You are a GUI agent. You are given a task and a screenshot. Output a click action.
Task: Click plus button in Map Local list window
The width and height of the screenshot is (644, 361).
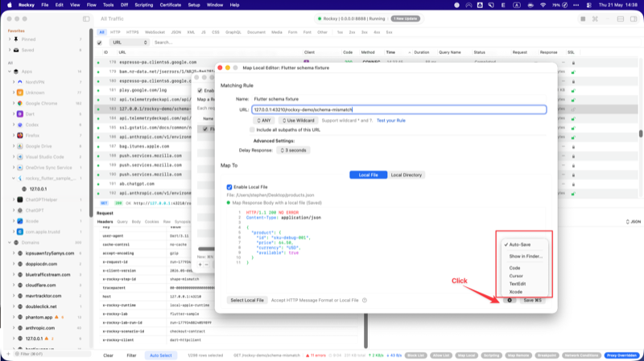pyautogui.click(x=200, y=265)
